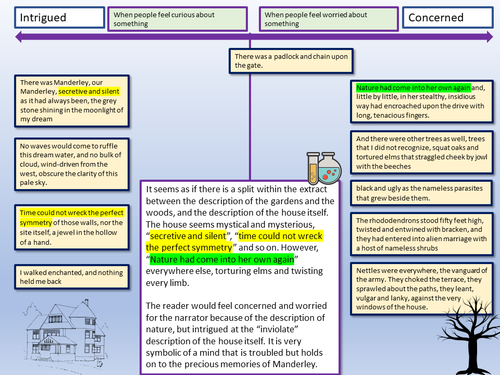Select the rhododendrons fifty feet high quote
The width and height of the screenshot is (500, 375).
click(422, 234)
